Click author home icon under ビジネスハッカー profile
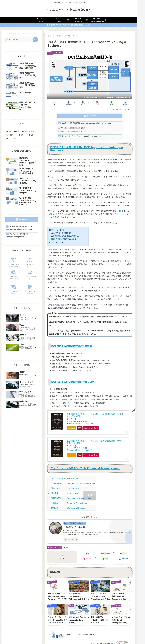Screen dimensions: 145x644 [65, 539]
